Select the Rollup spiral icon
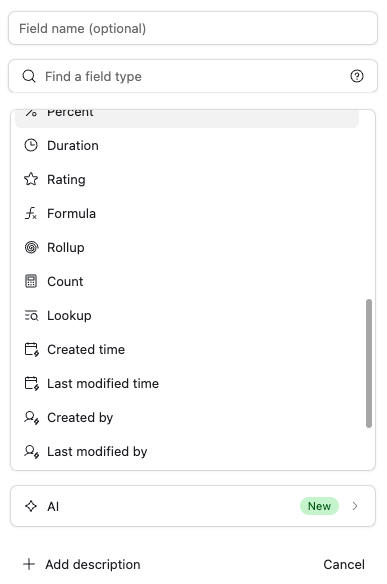Viewport: 387px width, 584px height. pyautogui.click(x=31, y=247)
